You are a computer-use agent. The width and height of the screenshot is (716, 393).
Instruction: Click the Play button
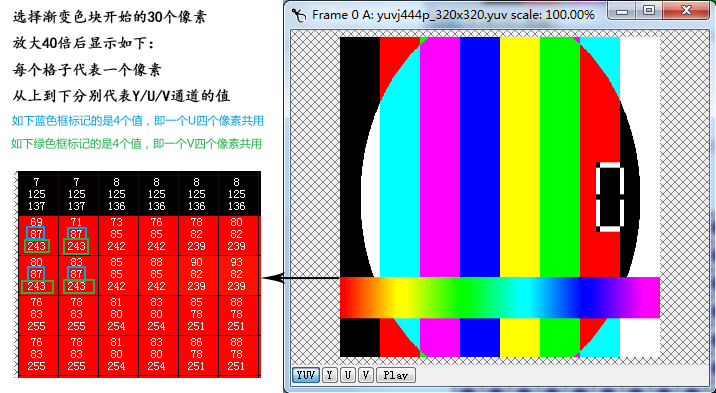(395, 375)
